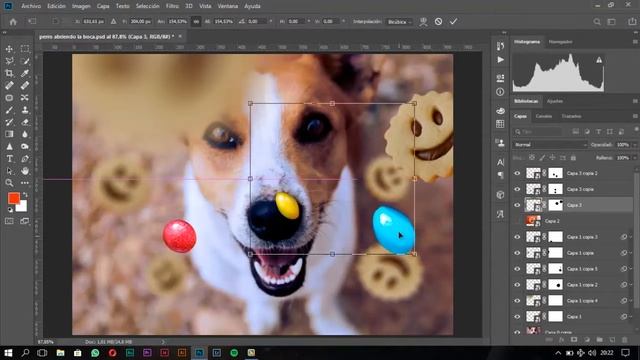Open the layer filter kind dropdown
This screenshot has width=640, height=360.
coord(538,131)
